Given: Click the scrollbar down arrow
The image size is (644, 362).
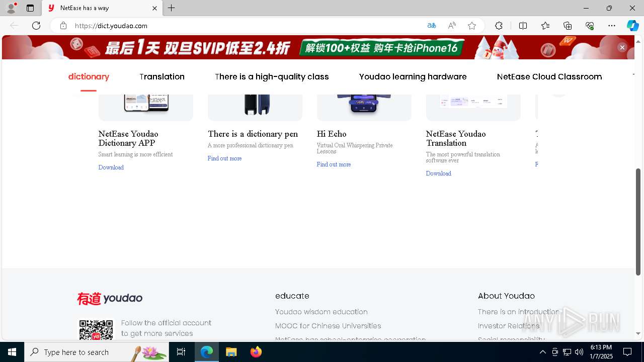Looking at the screenshot, I should click(x=638, y=333).
